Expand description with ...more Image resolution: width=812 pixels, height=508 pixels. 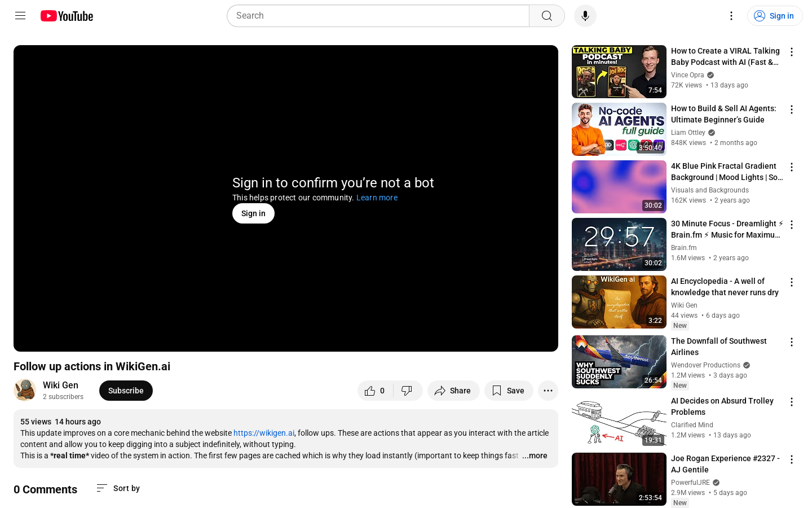pos(535,456)
